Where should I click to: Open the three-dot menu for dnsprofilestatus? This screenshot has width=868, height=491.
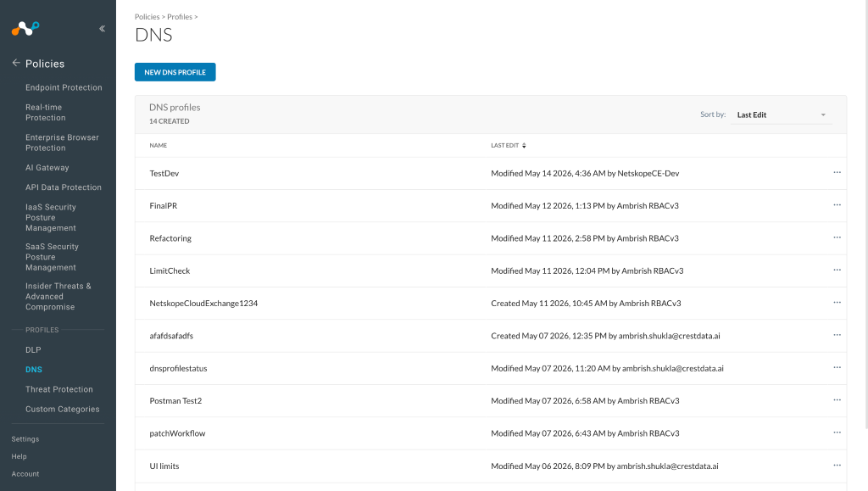(x=837, y=368)
